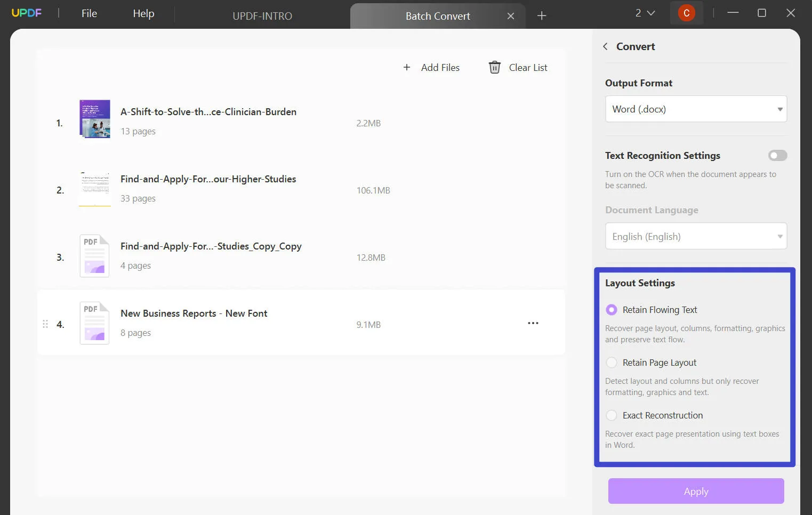Select file name Find-and-Apply-For...our-Higher-Studies
The image size is (812, 515).
tap(208, 179)
